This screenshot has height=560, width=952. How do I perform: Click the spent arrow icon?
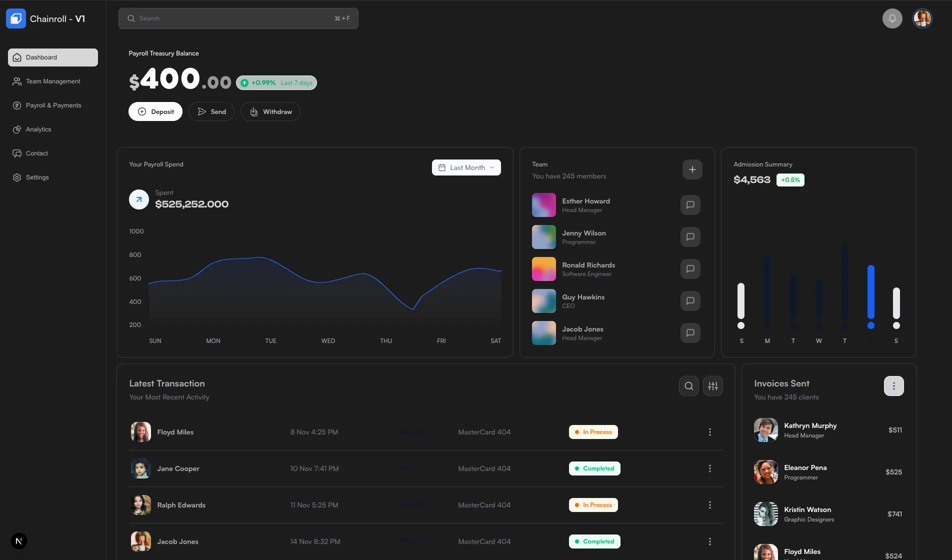(x=139, y=199)
